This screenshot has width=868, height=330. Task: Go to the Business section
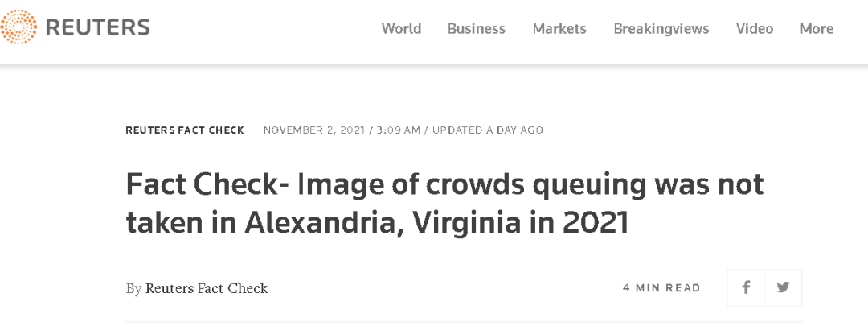click(476, 29)
